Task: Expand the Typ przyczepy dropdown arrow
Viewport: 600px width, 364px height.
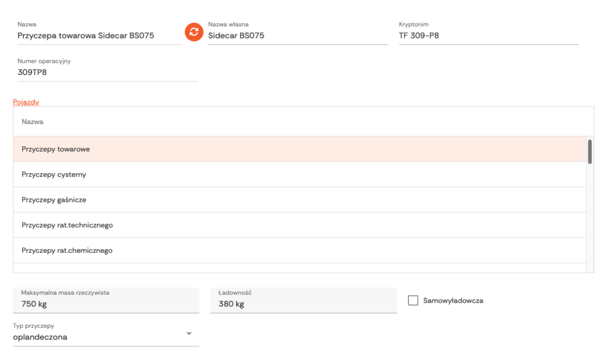Action: click(189, 334)
